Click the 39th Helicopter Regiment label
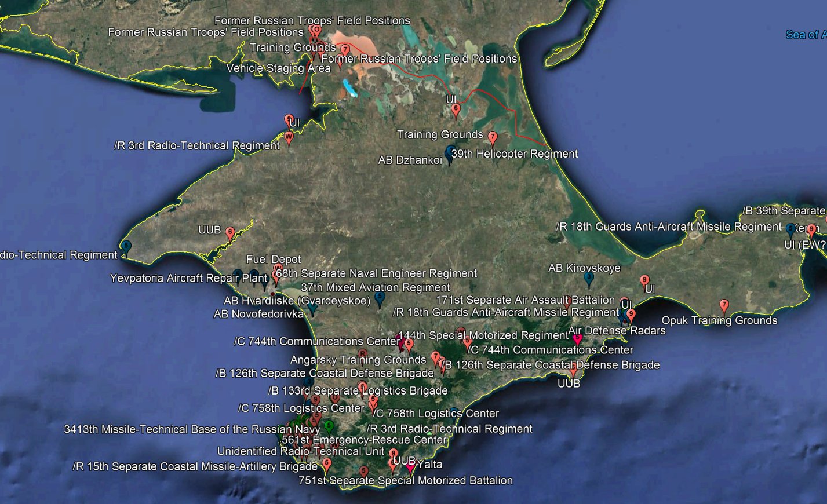 (514, 154)
